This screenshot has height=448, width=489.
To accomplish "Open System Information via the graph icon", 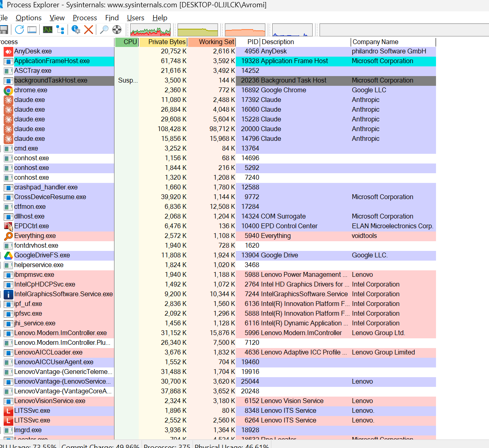I will coord(48,30).
